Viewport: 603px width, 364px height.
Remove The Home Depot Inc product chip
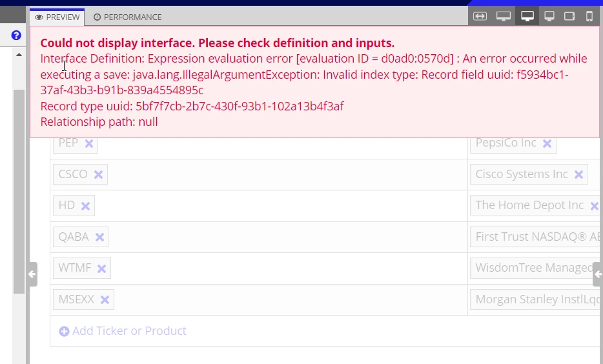(x=595, y=206)
